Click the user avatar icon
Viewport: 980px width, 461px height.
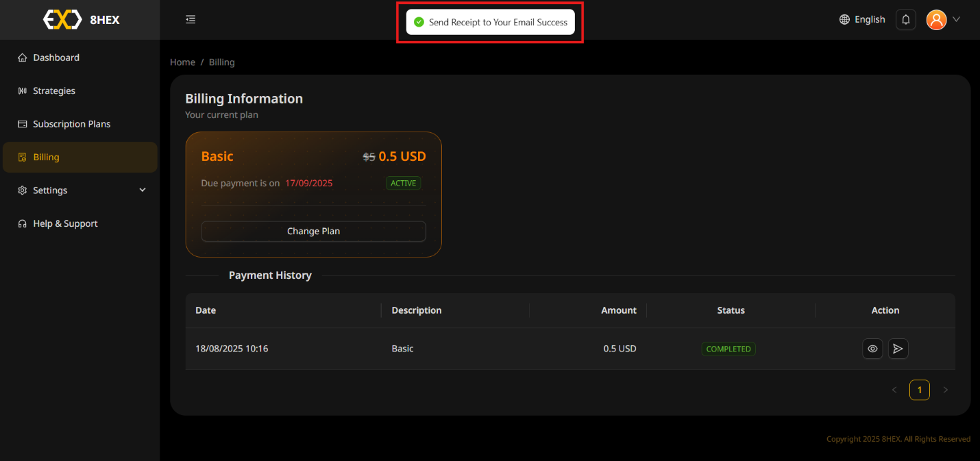click(935, 19)
